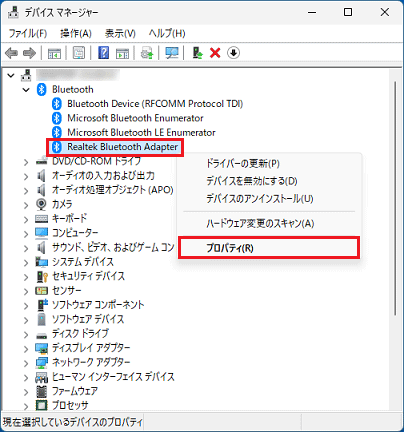Click the Back arrow toolbar icon

click(x=12, y=53)
